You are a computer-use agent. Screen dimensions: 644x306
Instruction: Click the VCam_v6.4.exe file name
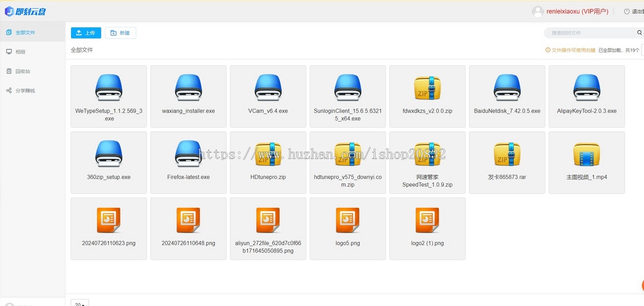point(268,111)
